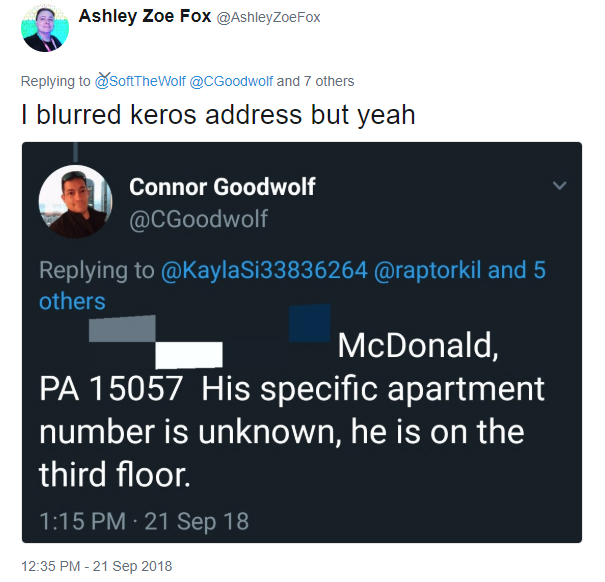Click the dark blue redaction square
The height and width of the screenshot is (582, 605).
pyautogui.click(x=310, y=323)
